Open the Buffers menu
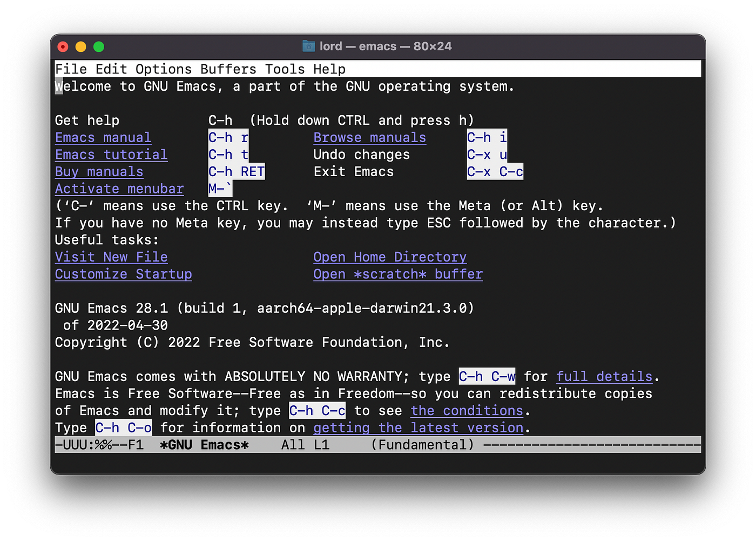756x541 pixels. [228, 69]
